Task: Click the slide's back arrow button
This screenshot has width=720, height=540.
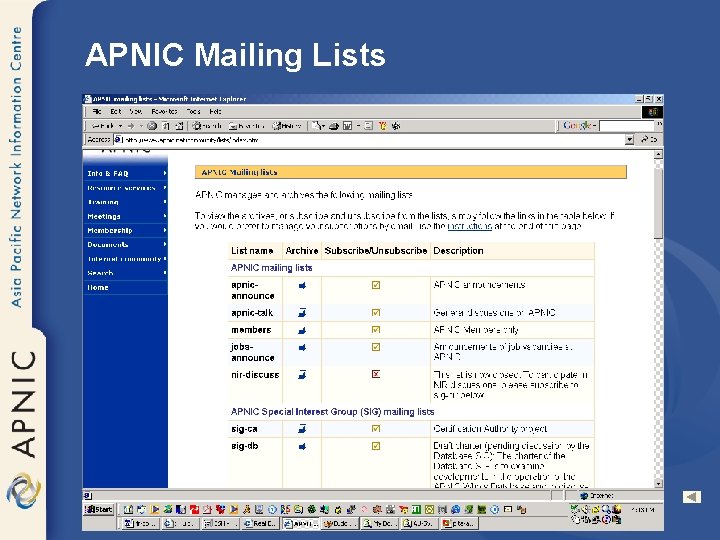Action: [x=692, y=496]
